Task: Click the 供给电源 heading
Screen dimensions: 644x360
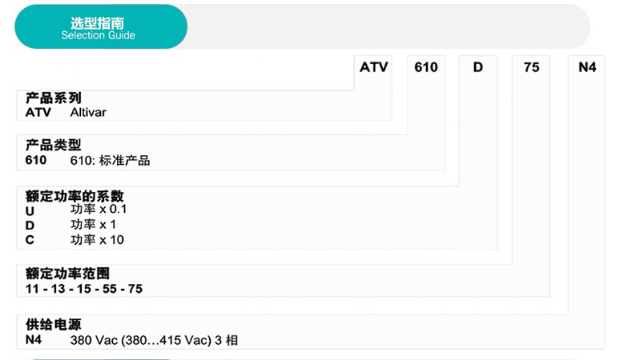Action: (x=54, y=324)
